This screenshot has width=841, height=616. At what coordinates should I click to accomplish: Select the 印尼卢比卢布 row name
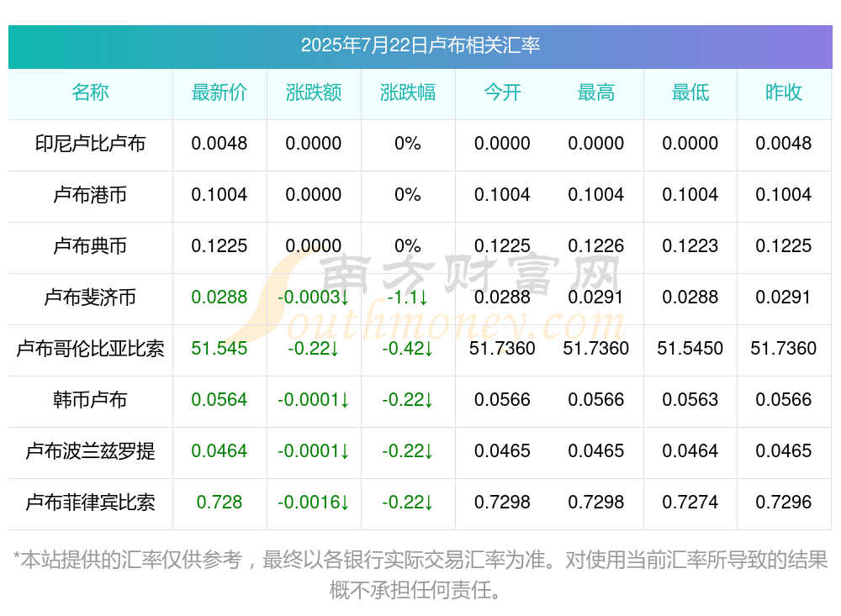(x=90, y=143)
